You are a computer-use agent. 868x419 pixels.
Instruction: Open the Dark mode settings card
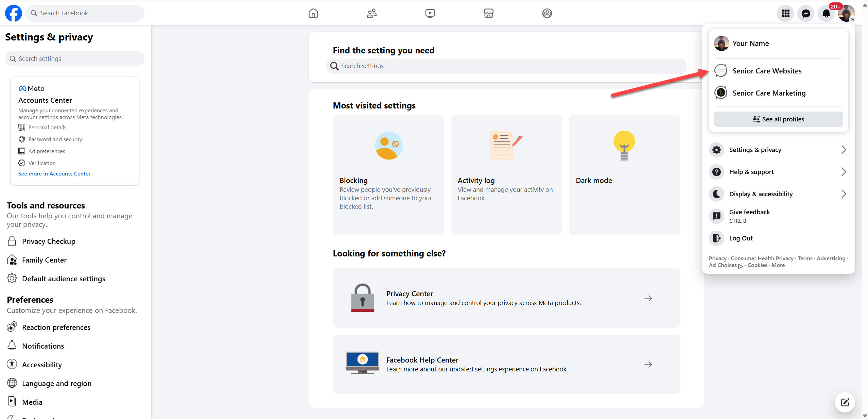[624, 175]
